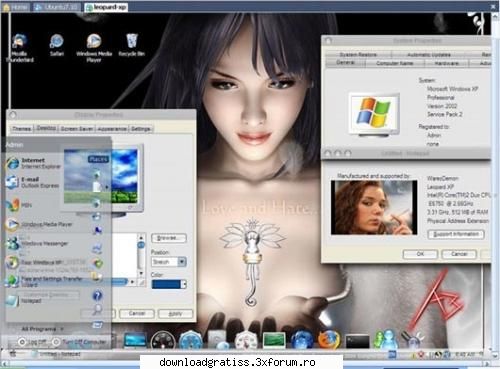The width and height of the screenshot is (500, 369).
Task: Click Browse button in Display Properties
Action: pyautogui.click(x=169, y=238)
